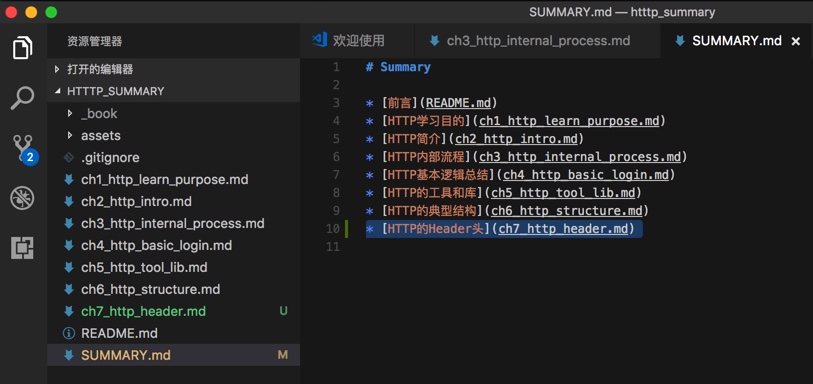Close the SUMMARY.md editor tab
Image resolution: width=813 pixels, height=384 pixels.
(x=795, y=41)
